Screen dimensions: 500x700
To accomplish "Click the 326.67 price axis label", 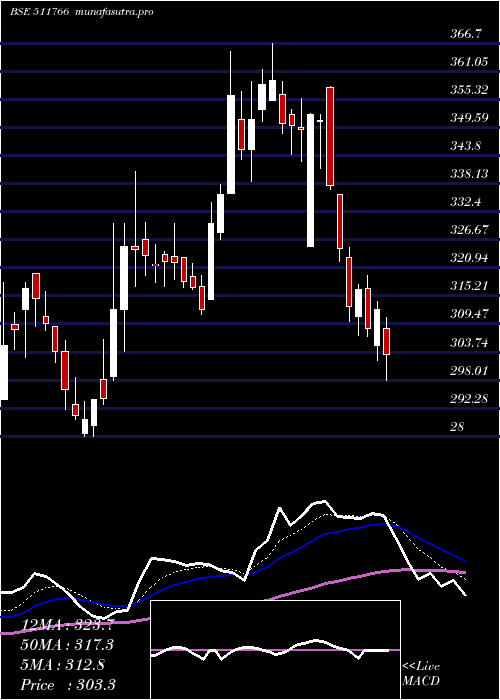I will pyautogui.click(x=469, y=230).
